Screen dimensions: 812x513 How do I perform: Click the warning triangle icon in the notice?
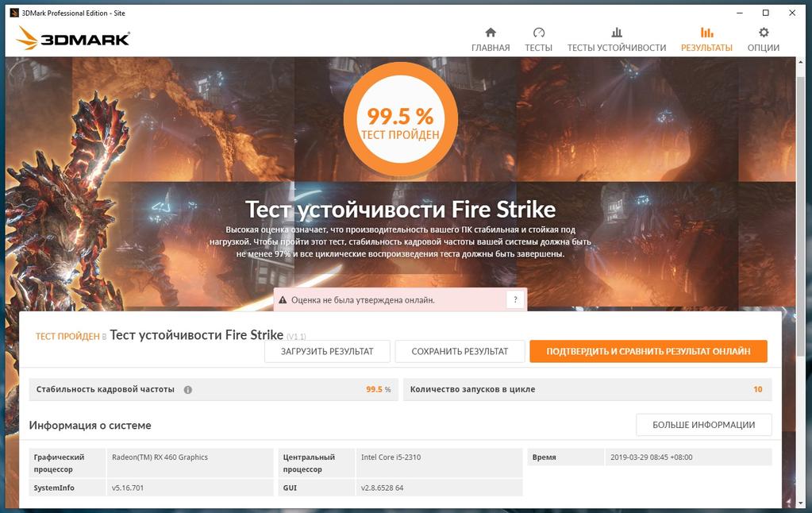pos(283,300)
